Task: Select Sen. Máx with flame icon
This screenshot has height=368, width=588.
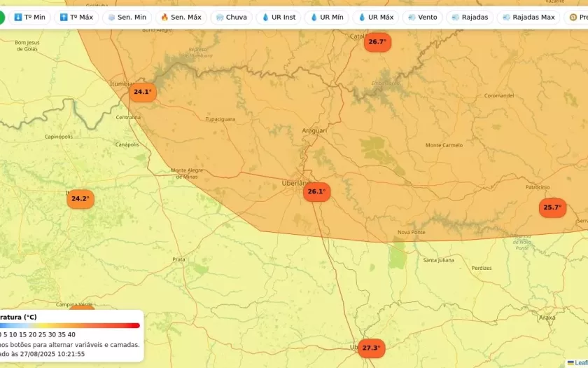Action: pos(181,17)
